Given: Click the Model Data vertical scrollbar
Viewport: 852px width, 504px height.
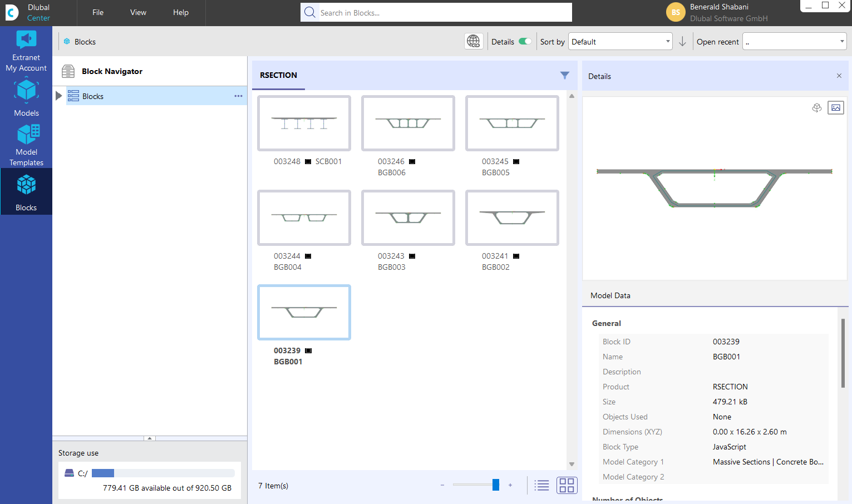Looking at the screenshot, I should click(x=843, y=353).
